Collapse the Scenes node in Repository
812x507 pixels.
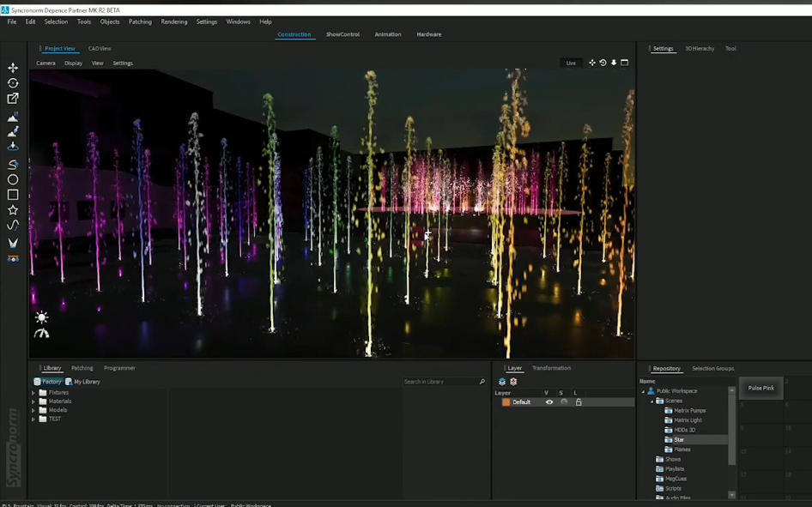pyautogui.click(x=651, y=401)
